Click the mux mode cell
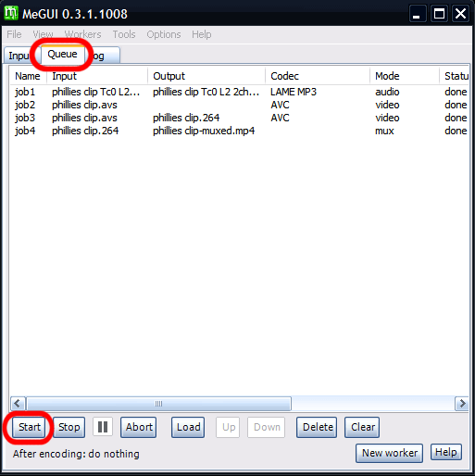The image size is (475, 476). point(384,132)
